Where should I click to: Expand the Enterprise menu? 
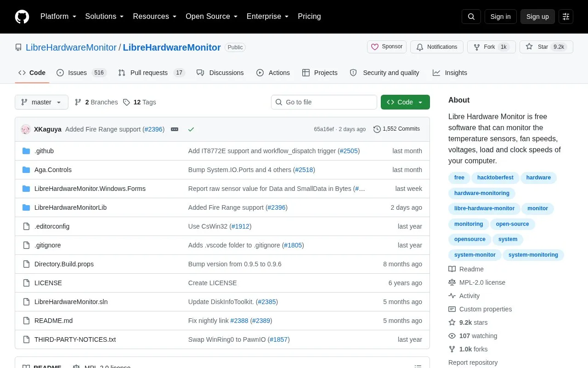(x=268, y=17)
